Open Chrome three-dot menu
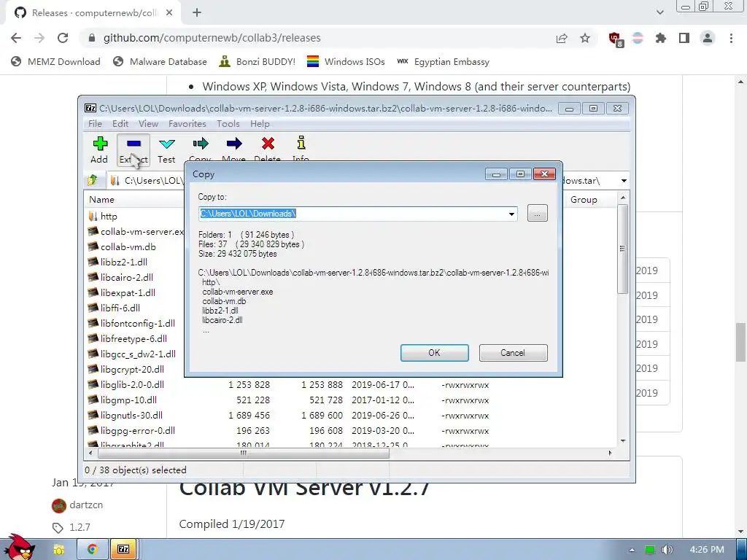This screenshot has width=747, height=560. pyautogui.click(x=731, y=38)
